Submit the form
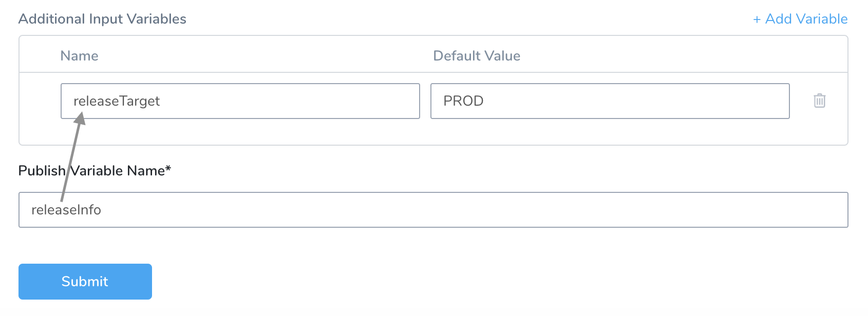Image resolution: width=868 pixels, height=316 pixels. click(x=85, y=282)
